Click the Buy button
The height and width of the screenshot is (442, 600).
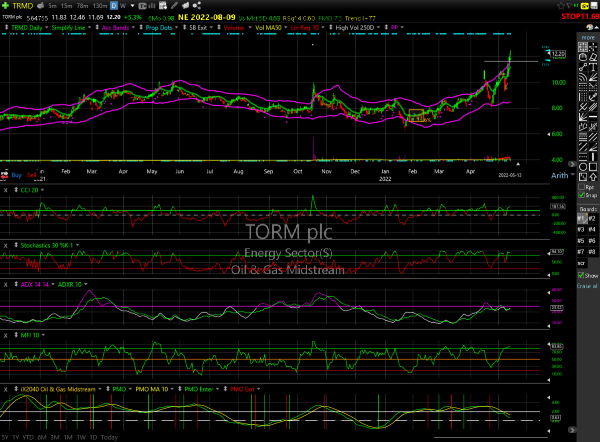16,175
